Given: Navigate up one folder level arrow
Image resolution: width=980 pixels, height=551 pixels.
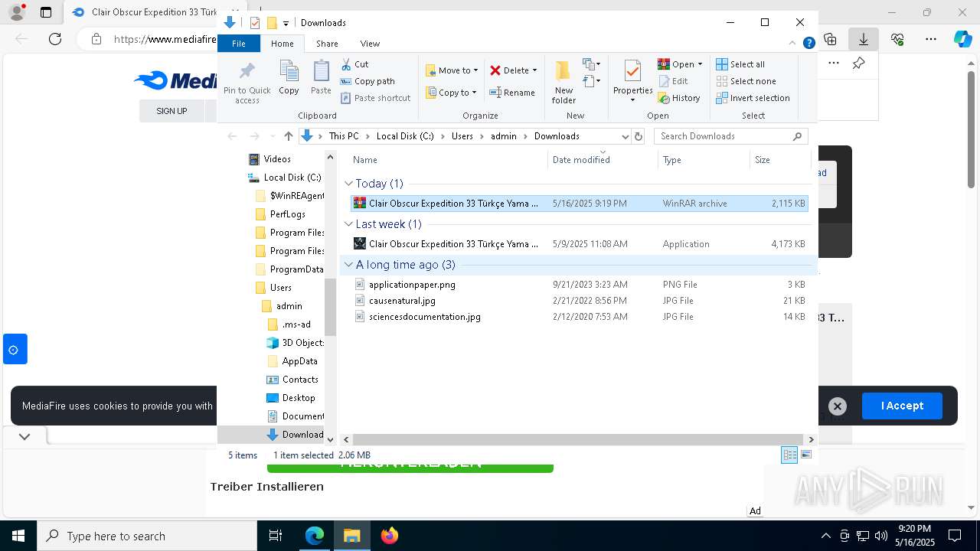Looking at the screenshot, I should click(x=288, y=136).
